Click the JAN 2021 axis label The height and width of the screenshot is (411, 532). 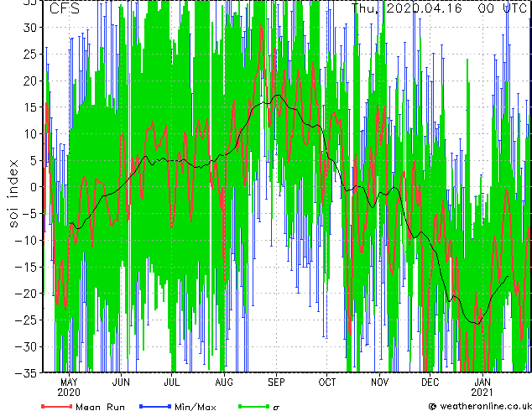pos(482,388)
